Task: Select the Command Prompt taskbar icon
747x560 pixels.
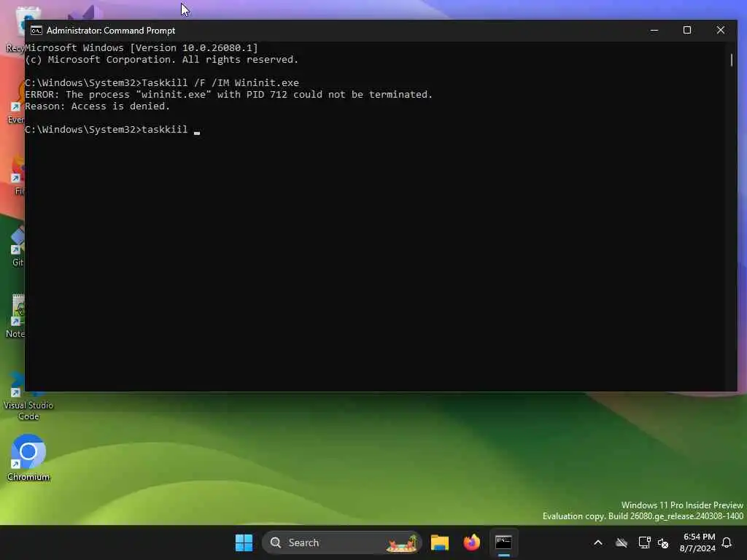Action: coord(503,542)
